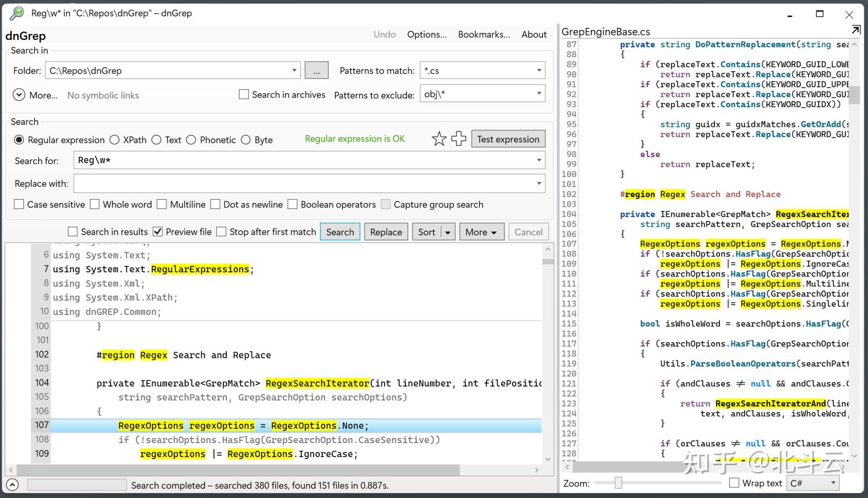Image resolution: width=868 pixels, height=498 pixels.
Task: Expand the Search for history dropdown
Action: point(539,160)
